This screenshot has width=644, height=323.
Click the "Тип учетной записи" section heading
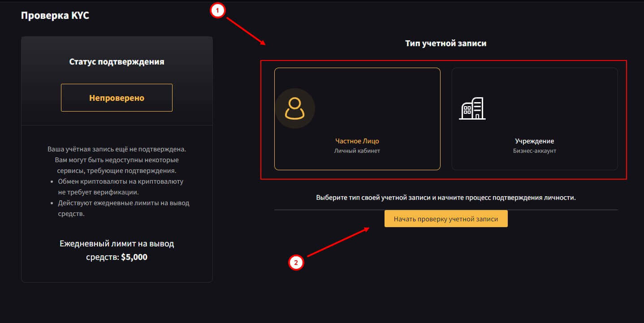pos(445,43)
